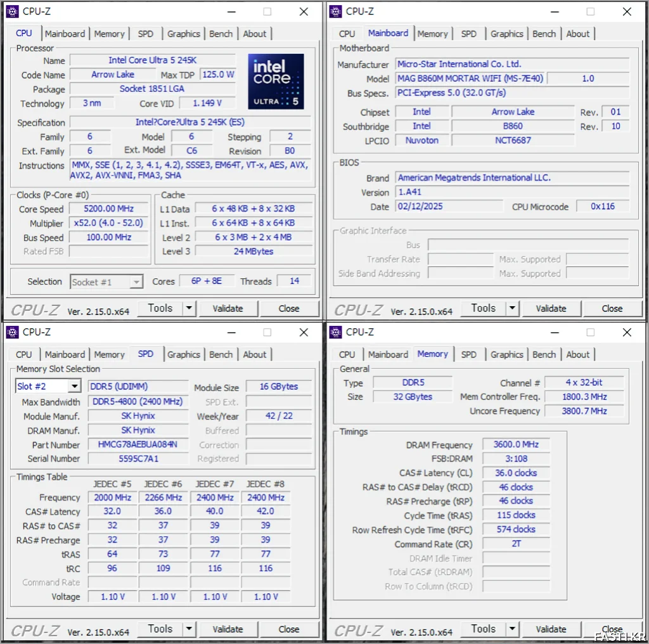Screen dimensions: 649x644
Task: Close the Mainboard window with X
Action: 627,11
